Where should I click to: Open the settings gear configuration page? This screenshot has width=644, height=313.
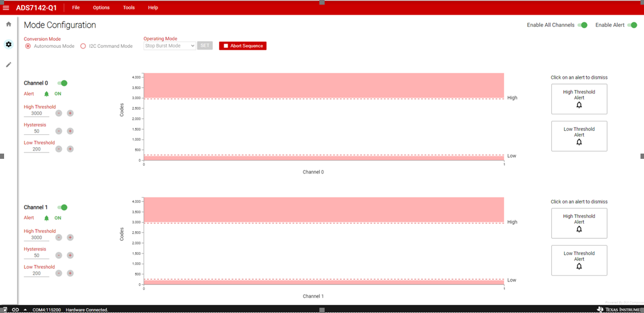(x=9, y=44)
